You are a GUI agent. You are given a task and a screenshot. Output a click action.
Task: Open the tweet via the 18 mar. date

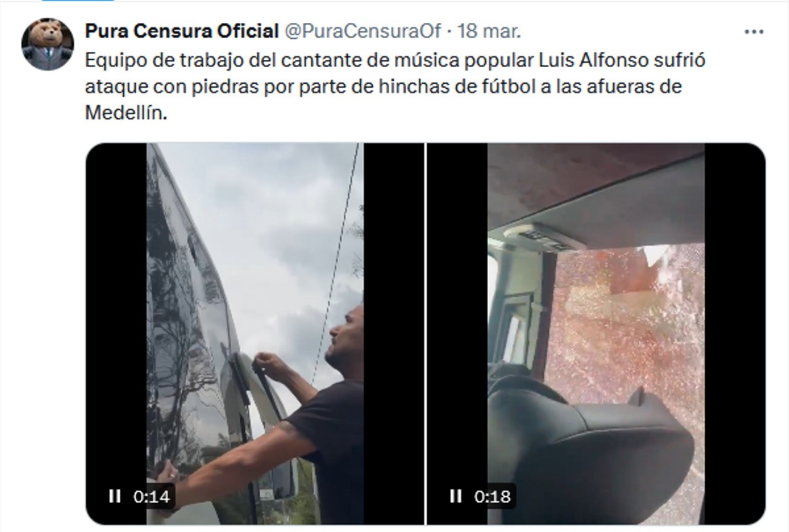click(x=489, y=31)
